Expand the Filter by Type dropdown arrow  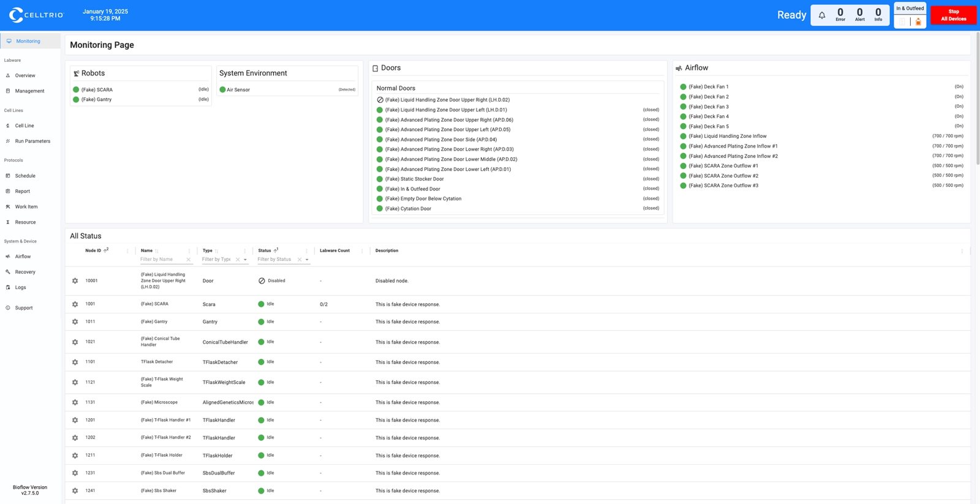245,260
